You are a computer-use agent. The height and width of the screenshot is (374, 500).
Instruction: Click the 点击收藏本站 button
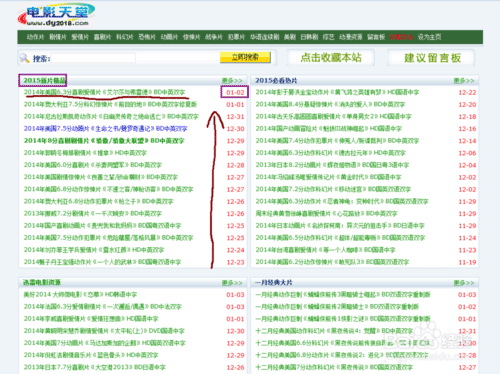[331, 57]
